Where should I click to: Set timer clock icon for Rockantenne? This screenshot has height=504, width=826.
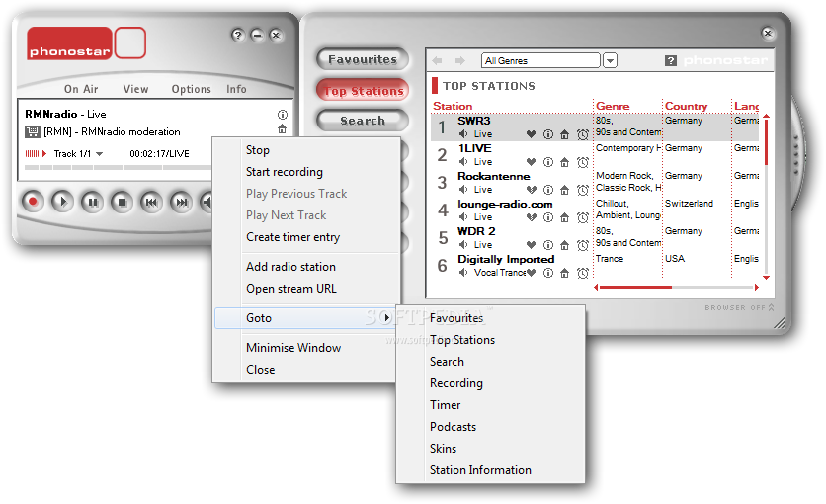click(583, 190)
